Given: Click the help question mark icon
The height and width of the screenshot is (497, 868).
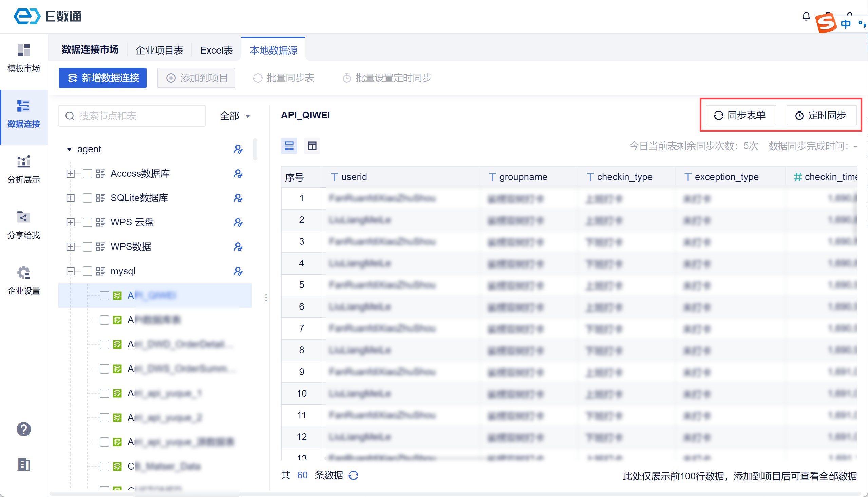Looking at the screenshot, I should pyautogui.click(x=23, y=429).
